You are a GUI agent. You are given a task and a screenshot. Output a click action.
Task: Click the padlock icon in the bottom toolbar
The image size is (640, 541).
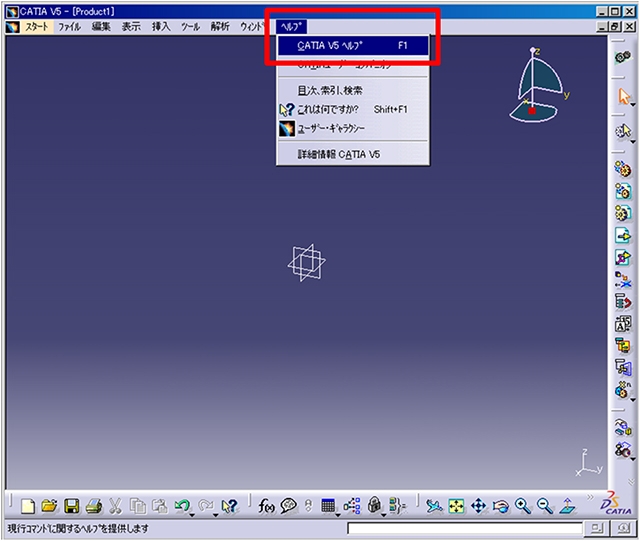[374, 505]
